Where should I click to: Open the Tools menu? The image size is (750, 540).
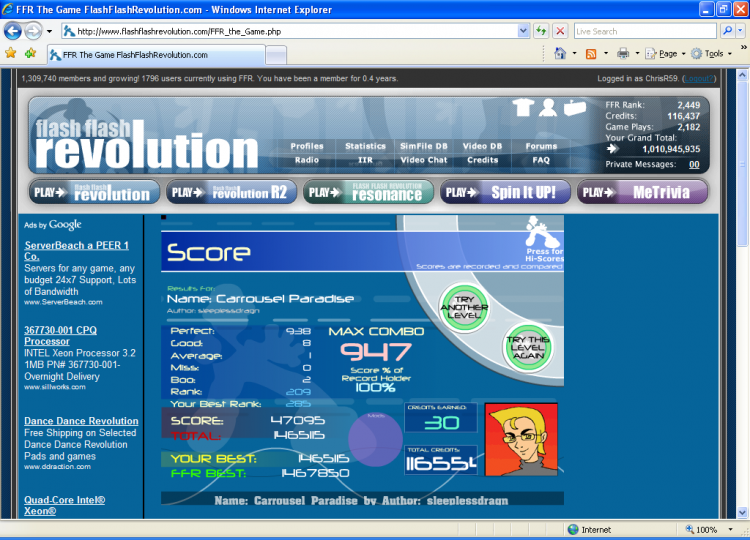712,54
